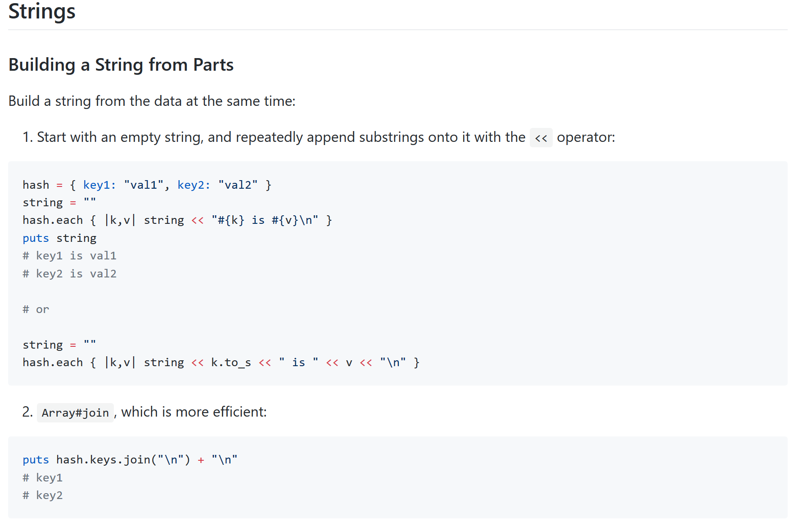The width and height of the screenshot is (812, 531).
Task: Click the "Building a String from Parts" heading
Action: tap(121, 65)
